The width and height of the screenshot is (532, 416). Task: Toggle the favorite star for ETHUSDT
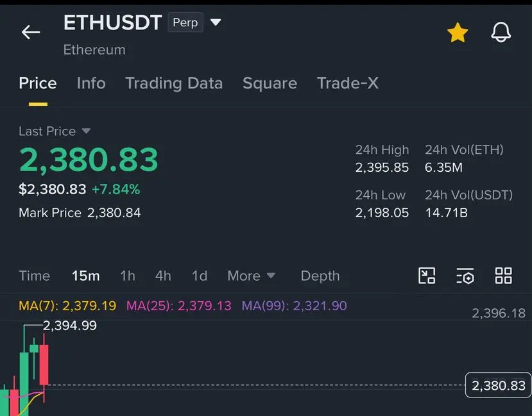point(458,33)
